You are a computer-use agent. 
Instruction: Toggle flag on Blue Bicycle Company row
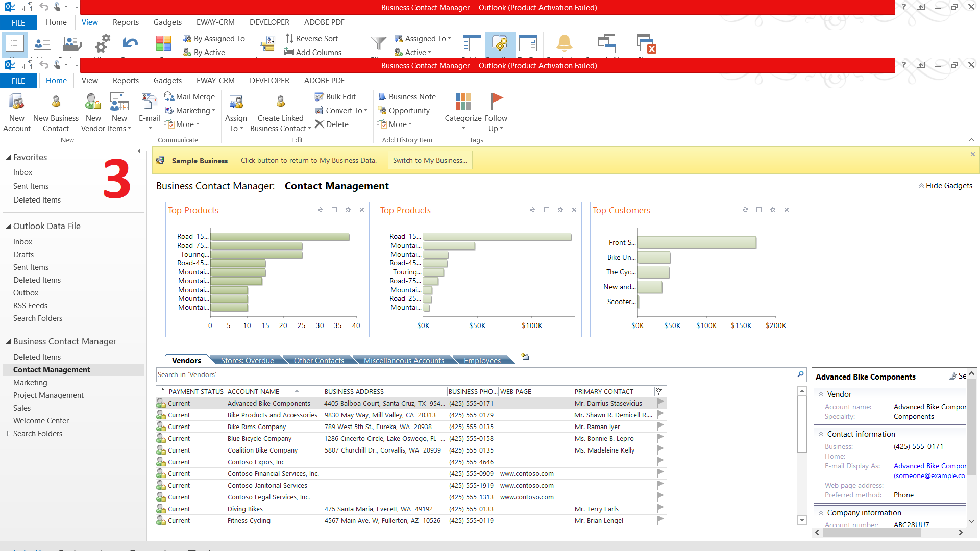point(660,438)
